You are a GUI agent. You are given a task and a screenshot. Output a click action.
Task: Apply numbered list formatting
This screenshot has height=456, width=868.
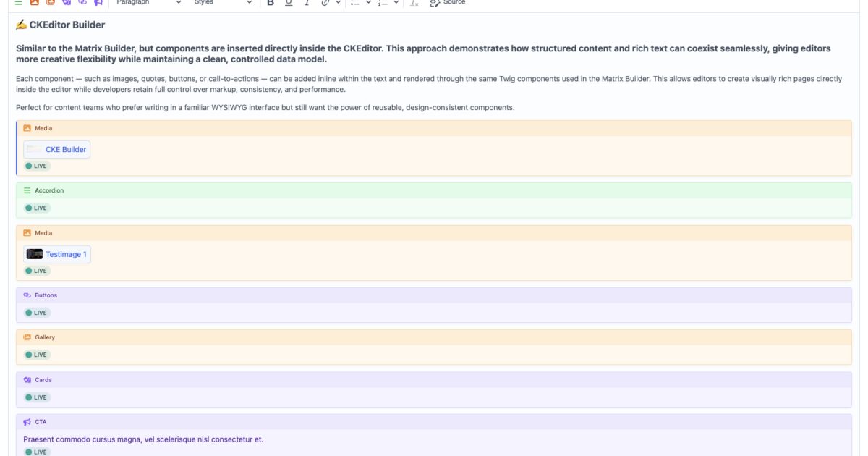383,2
